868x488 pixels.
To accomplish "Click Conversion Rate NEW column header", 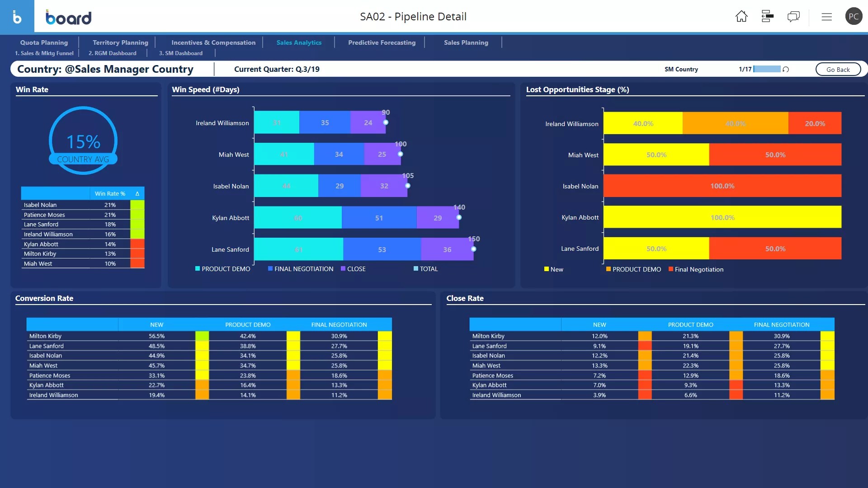I will point(156,324).
